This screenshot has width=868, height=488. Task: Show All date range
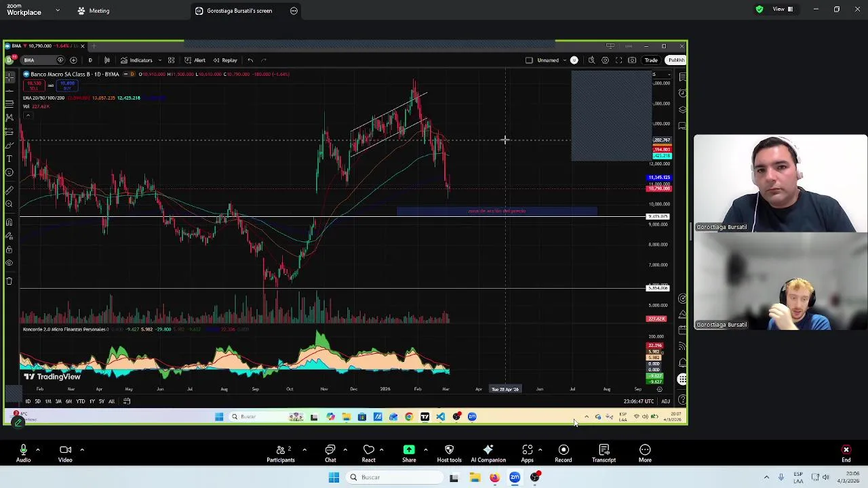click(x=112, y=401)
